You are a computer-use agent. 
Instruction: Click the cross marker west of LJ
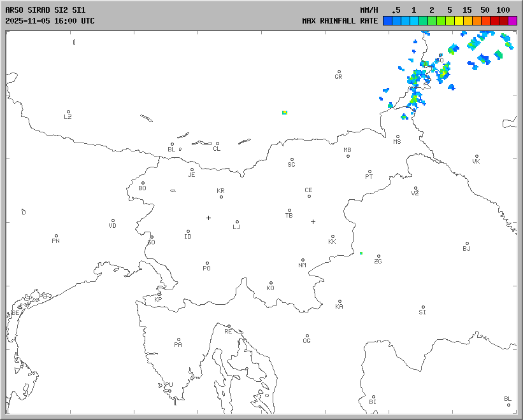(x=208, y=218)
